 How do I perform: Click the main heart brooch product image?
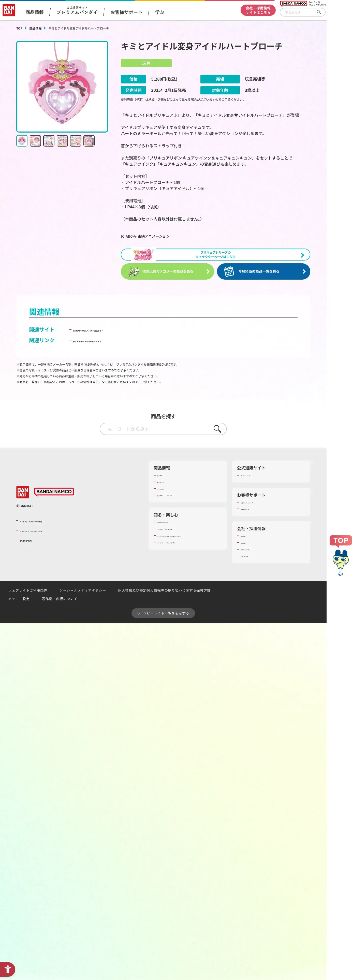[62, 87]
